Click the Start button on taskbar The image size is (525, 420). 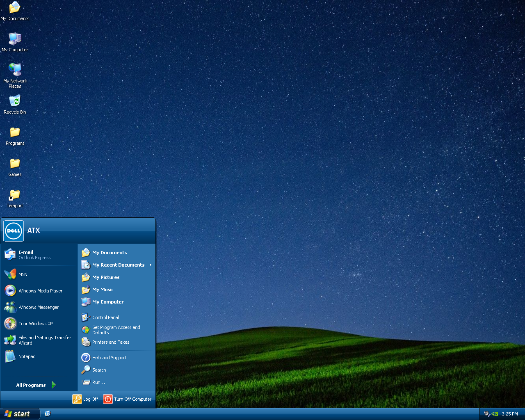click(20, 414)
